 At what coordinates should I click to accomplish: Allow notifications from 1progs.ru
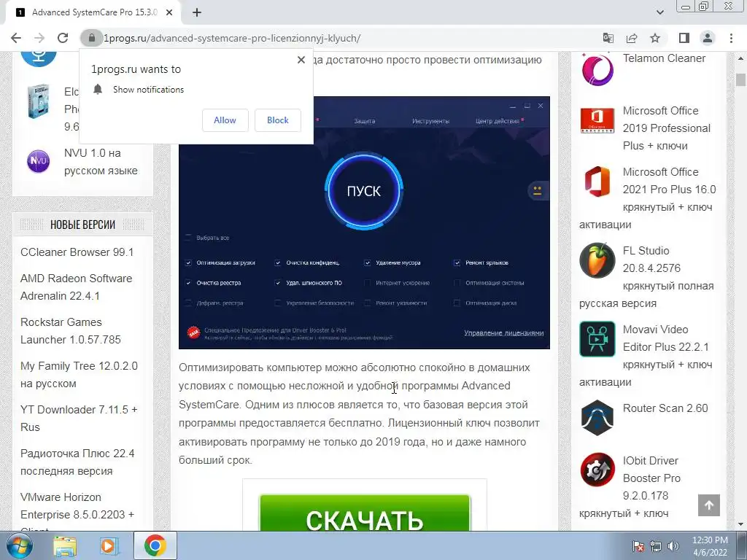[225, 120]
